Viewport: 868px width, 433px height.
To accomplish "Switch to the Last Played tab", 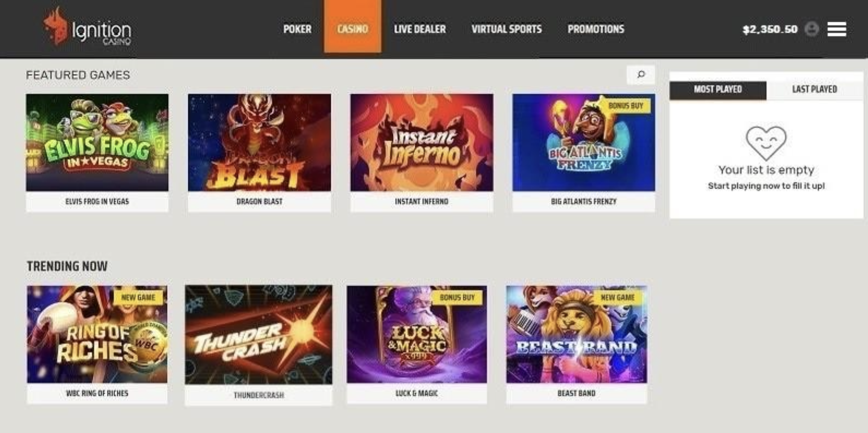I will pos(815,89).
